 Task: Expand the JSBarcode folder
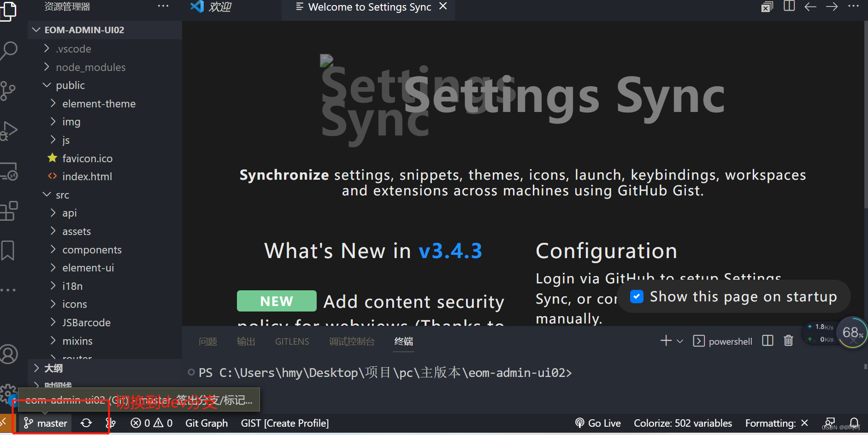click(x=105, y=323)
